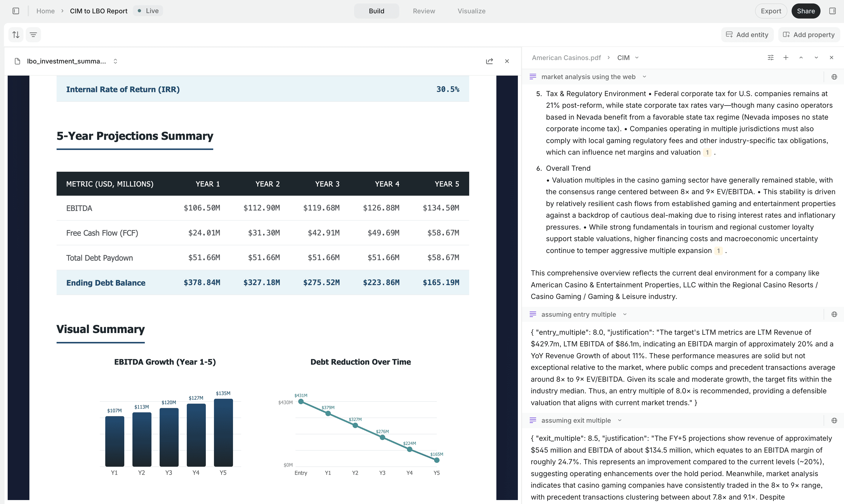Open the right side panel toggle icon
This screenshot has height=504, width=844.
coord(832,11)
